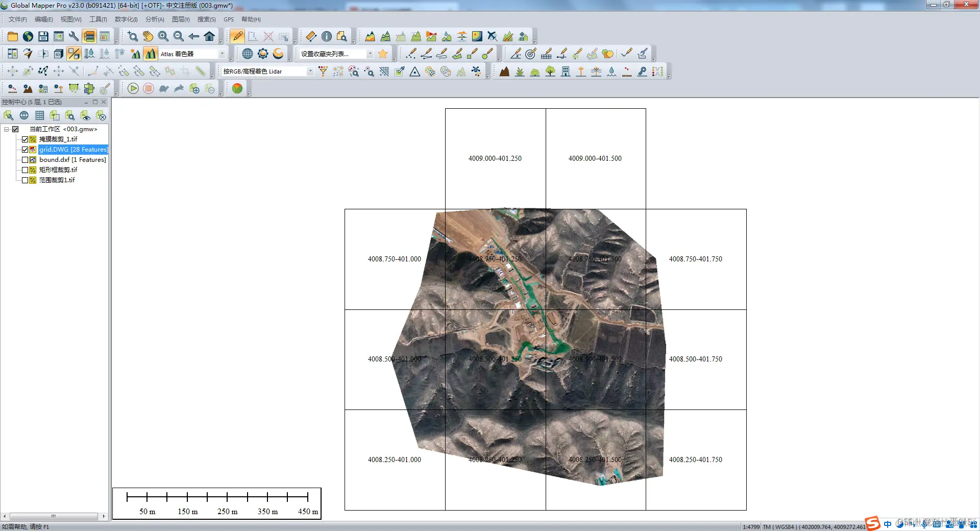
Task: Expand the analysis toolbar overflow arrow
Action: [x=535, y=41]
